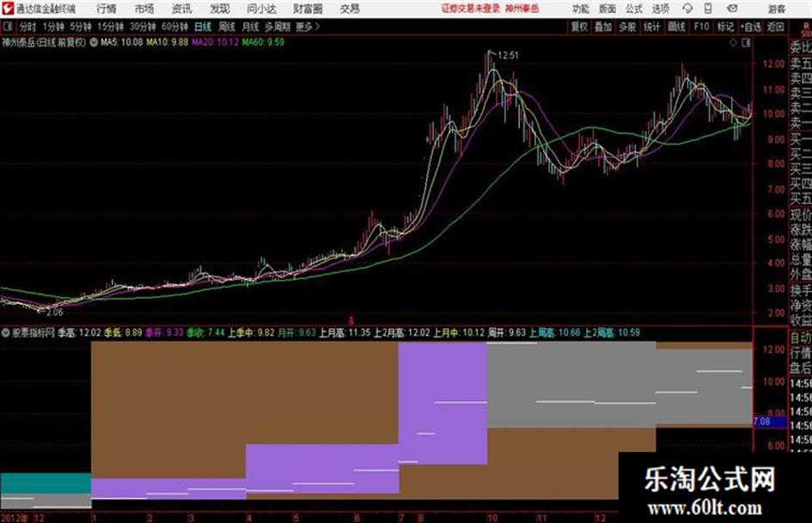Click the 游客 user account label
Screen dimensions: 812x523
(x=776, y=9)
